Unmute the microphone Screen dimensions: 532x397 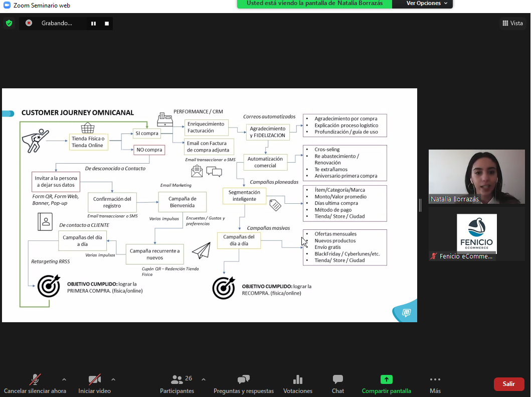point(35,380)
